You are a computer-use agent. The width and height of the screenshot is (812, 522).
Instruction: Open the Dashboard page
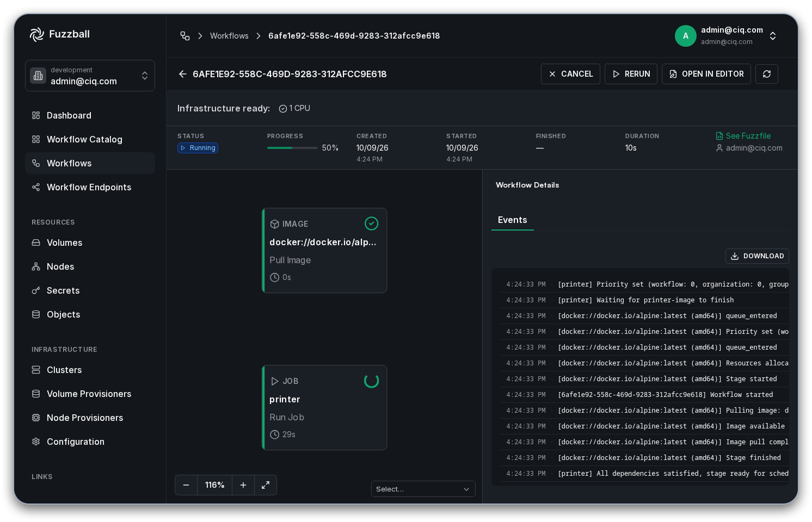click(90, 115)
